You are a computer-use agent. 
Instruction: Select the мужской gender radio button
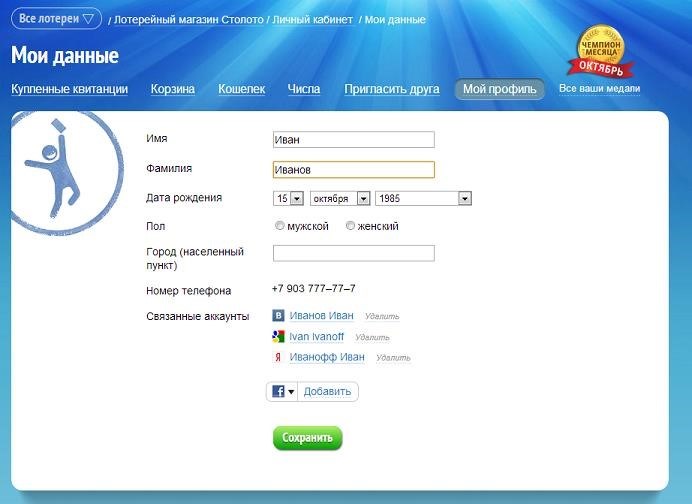coord(279,226)
